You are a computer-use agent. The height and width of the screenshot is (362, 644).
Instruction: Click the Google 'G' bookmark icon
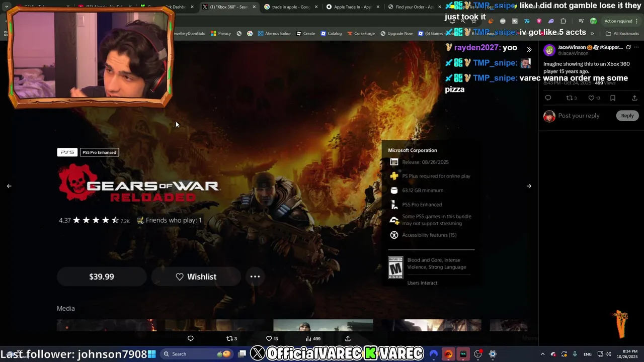(250, 34)
